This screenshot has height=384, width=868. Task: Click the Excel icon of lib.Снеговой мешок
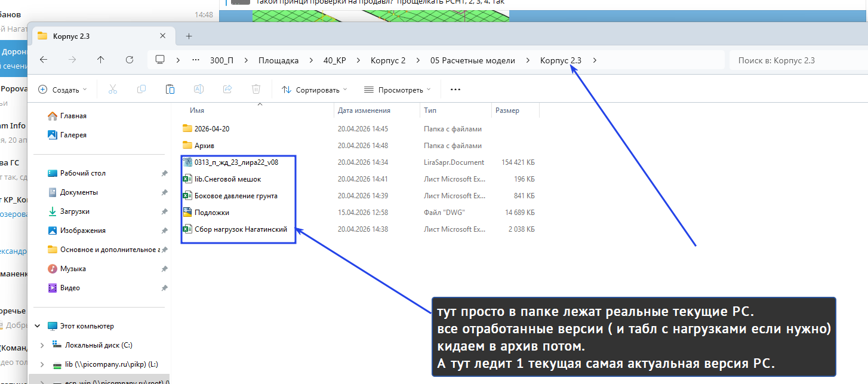(187, 179)
